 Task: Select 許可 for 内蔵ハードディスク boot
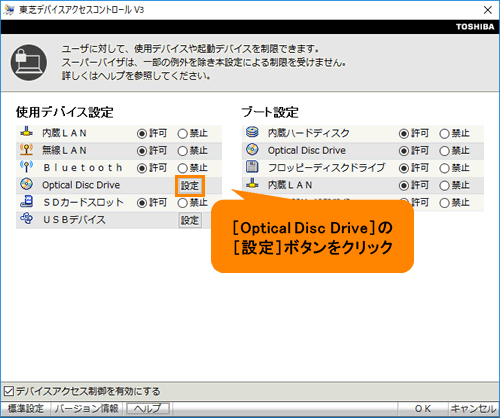[404, 134]
